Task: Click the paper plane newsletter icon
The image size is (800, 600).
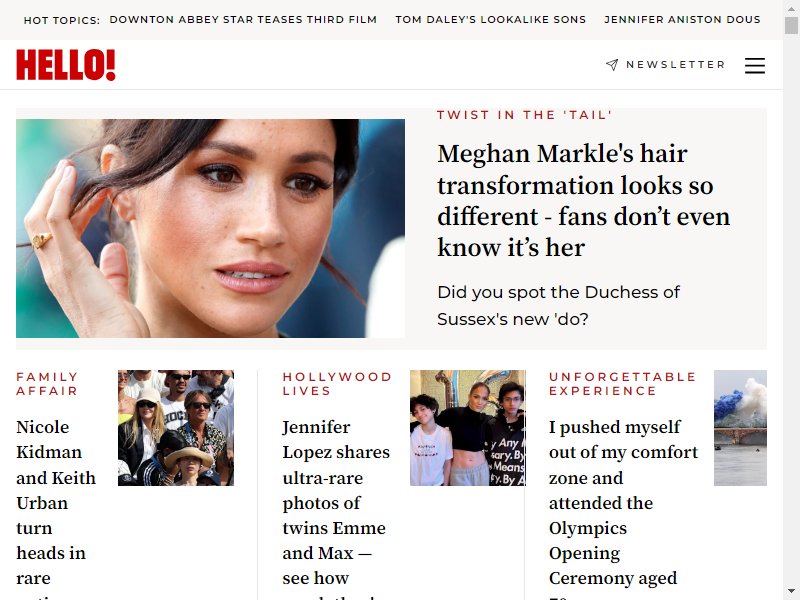Action: point(612,64)
